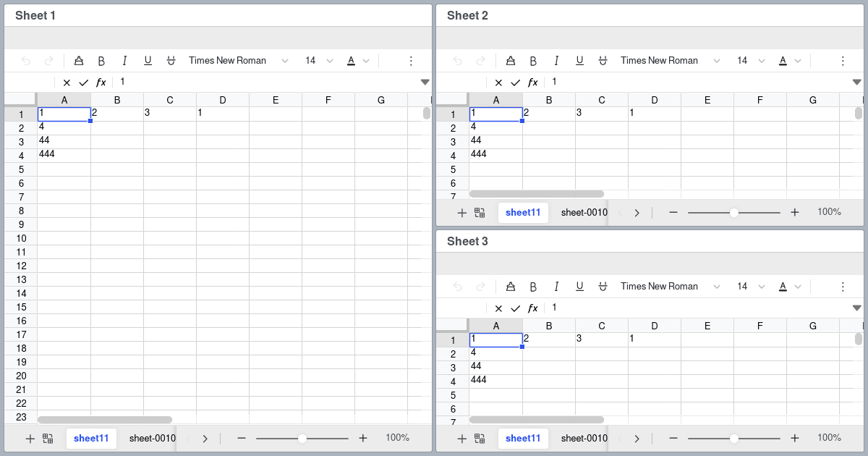Underline the selected cell in Sheet 3
Viewport: 868px width, 456px height.
click(x=579, y=286)
